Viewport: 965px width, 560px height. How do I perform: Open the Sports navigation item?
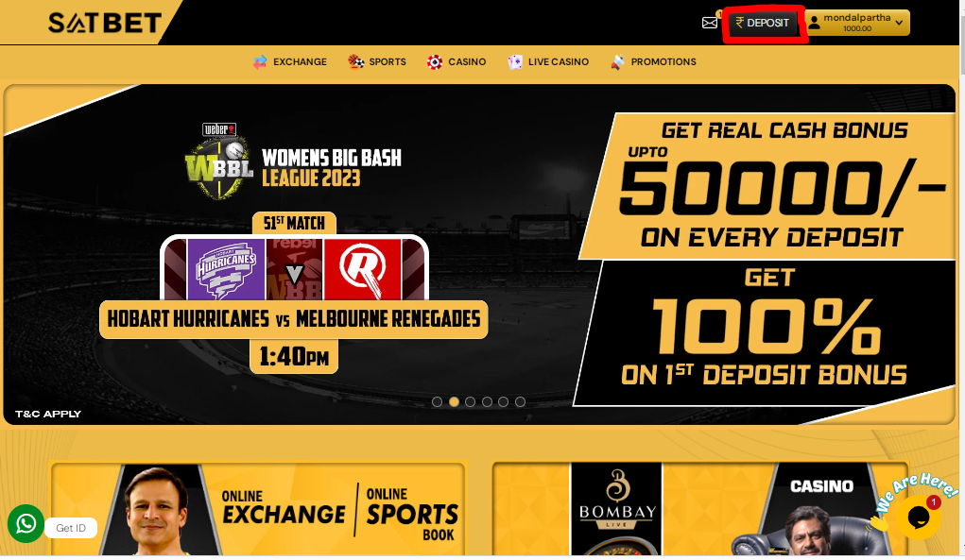(x=377, y=62)
